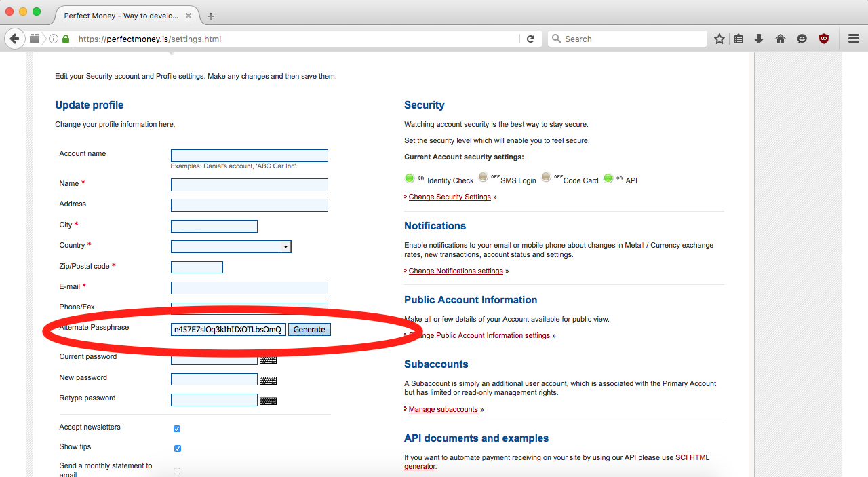Reload the page with the refresh icon

point(530,39)
